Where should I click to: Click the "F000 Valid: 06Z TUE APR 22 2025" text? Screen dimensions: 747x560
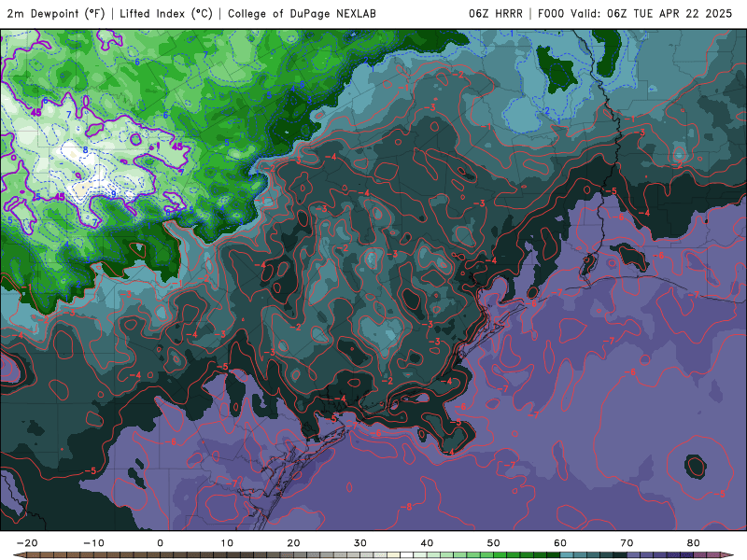tap(635, 14)
